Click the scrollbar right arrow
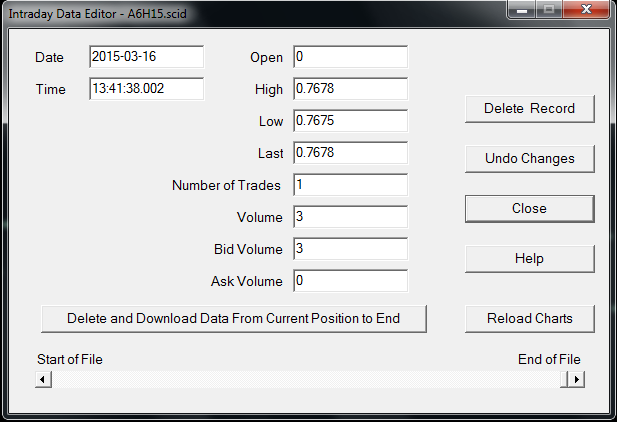 (x=576, y=379)
